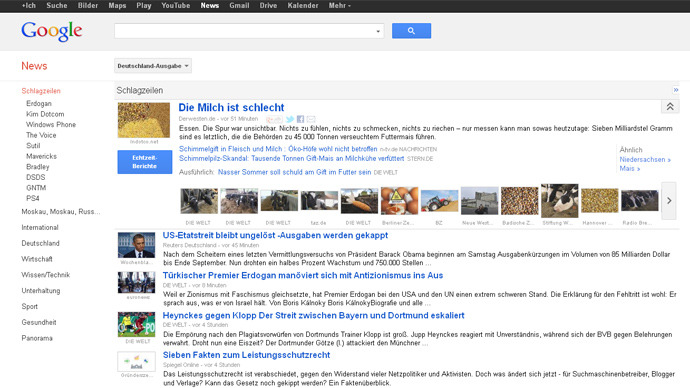The image size is (690, 388).
Task: Email the Die Milch article
Action: pos(311,119)
